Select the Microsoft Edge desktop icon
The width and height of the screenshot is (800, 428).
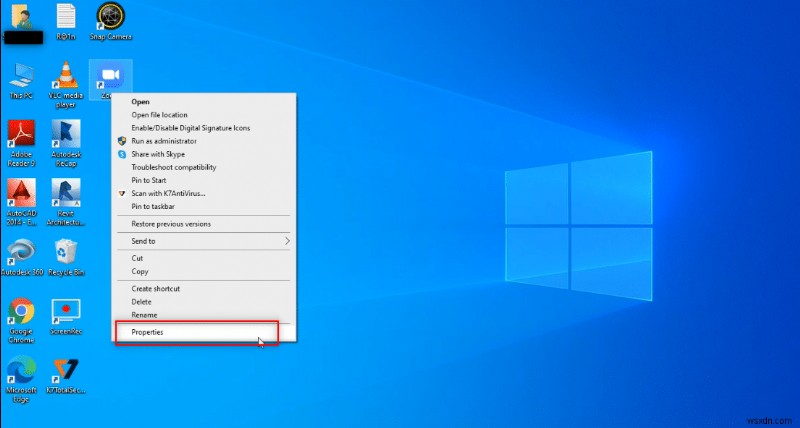click(21, 380)
